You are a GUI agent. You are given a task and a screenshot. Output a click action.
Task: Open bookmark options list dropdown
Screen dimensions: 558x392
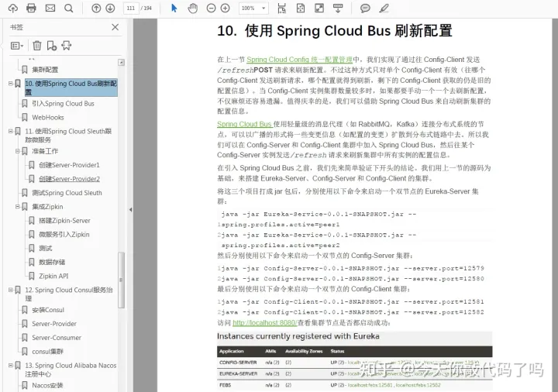[x=17, y=46]
